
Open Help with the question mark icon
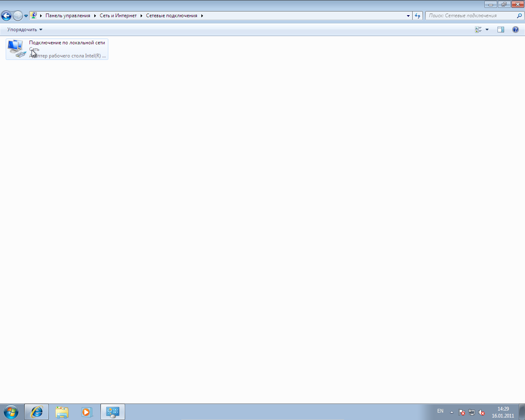pyautogui.click(x=516, y=30)
